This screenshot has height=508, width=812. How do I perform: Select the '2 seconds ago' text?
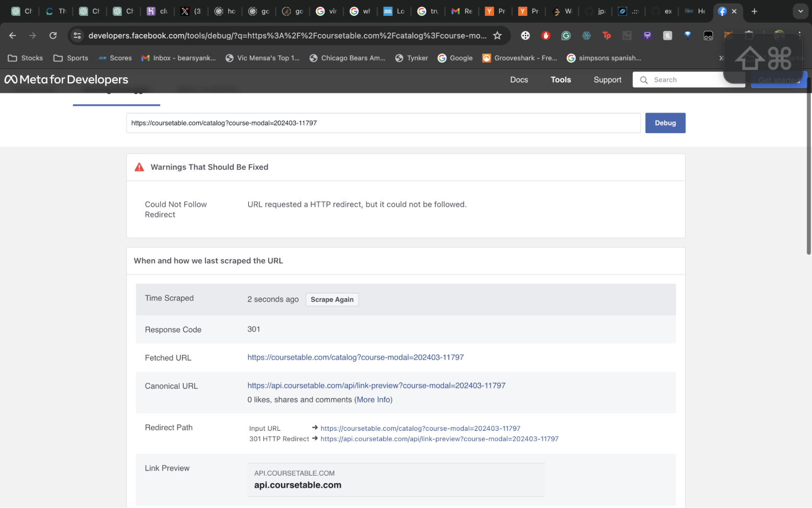click(x=273, y=300)
